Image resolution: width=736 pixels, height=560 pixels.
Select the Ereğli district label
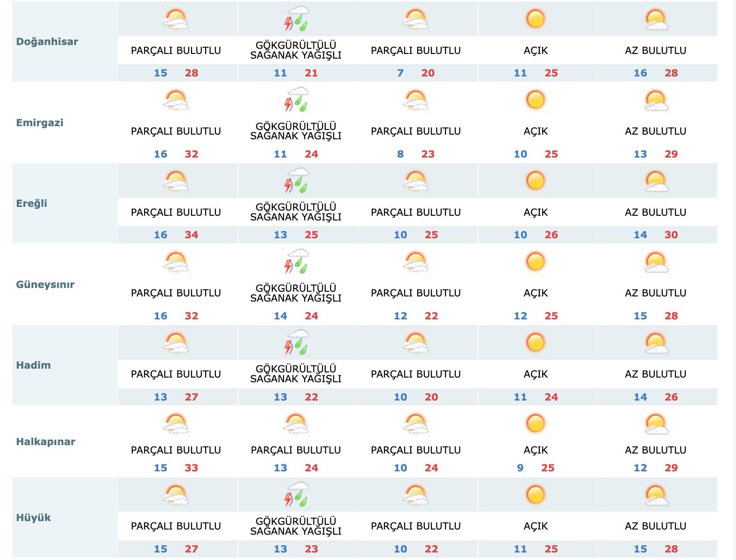pyautogui.click(x=31, y=204)
